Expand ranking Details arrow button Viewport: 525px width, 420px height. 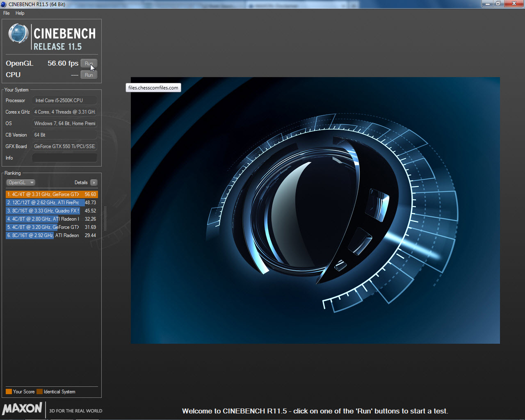[94, 183]
